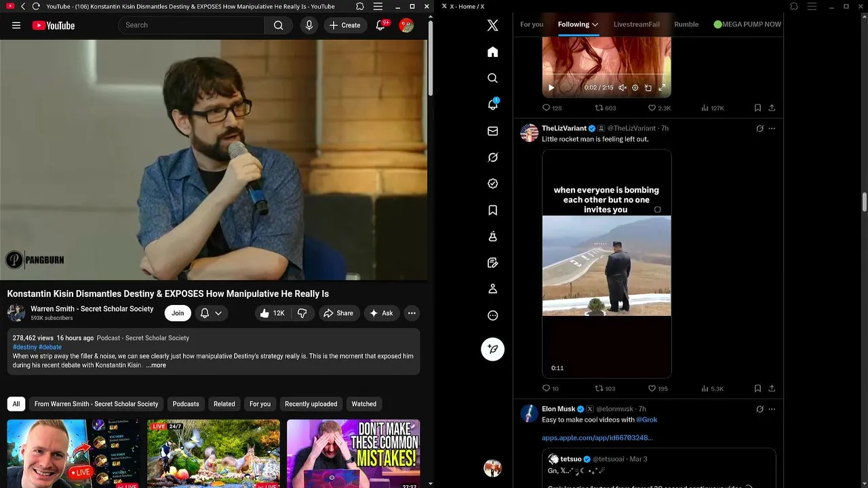Compose a new post on X
The height and width of the screenshot is (488, 868).
click(493, 349)
